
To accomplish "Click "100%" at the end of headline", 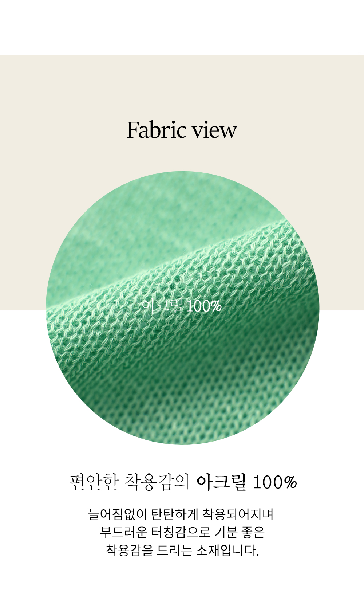I will pos(275,482).
